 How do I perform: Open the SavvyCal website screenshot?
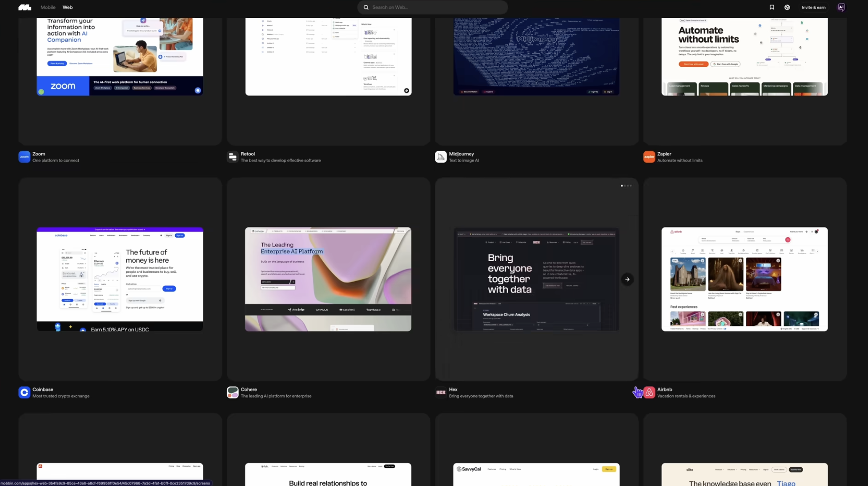tap(536, 474)
